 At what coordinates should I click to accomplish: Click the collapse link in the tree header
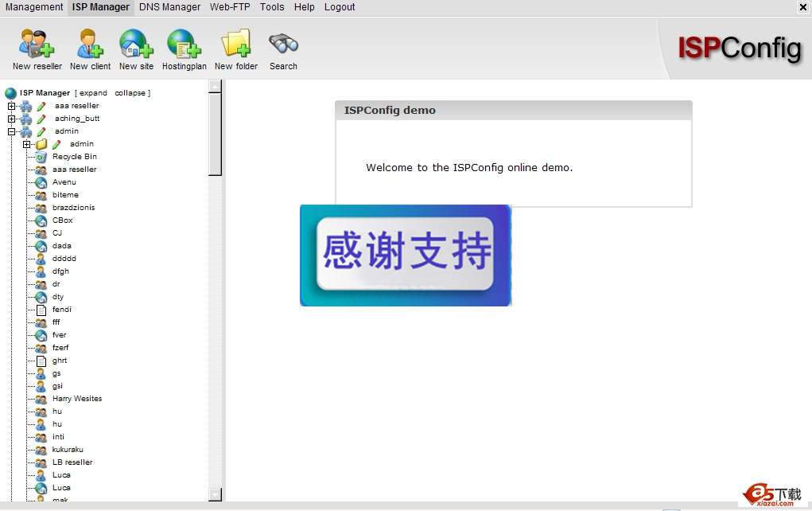coord(130,93)
